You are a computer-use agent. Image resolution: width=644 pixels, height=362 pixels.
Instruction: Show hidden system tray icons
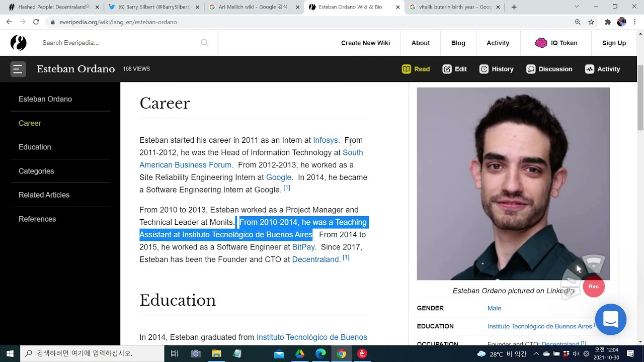point(536,353)
